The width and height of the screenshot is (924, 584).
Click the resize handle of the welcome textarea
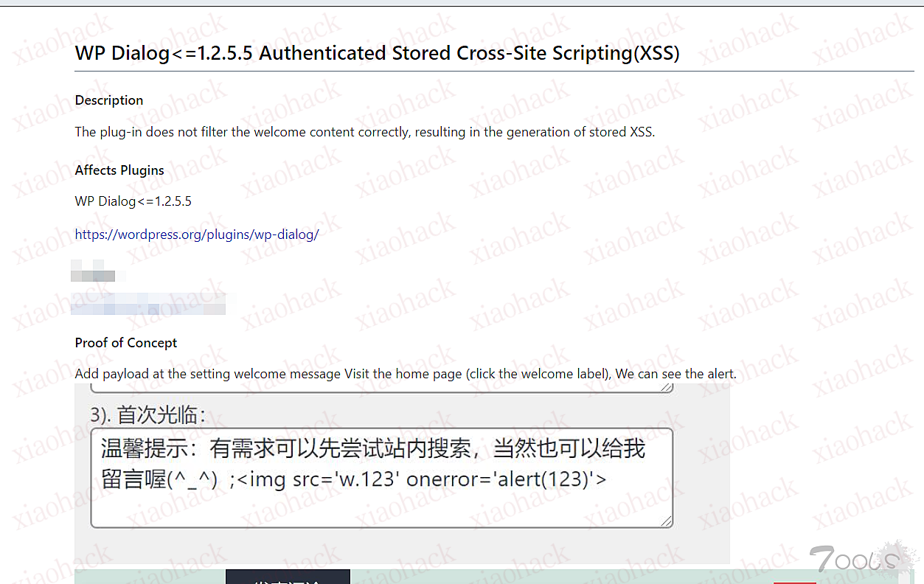pos(666,521)
